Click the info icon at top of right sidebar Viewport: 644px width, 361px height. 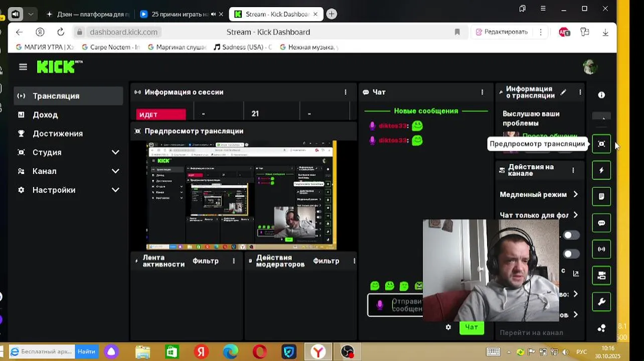[x=601, y=95]
